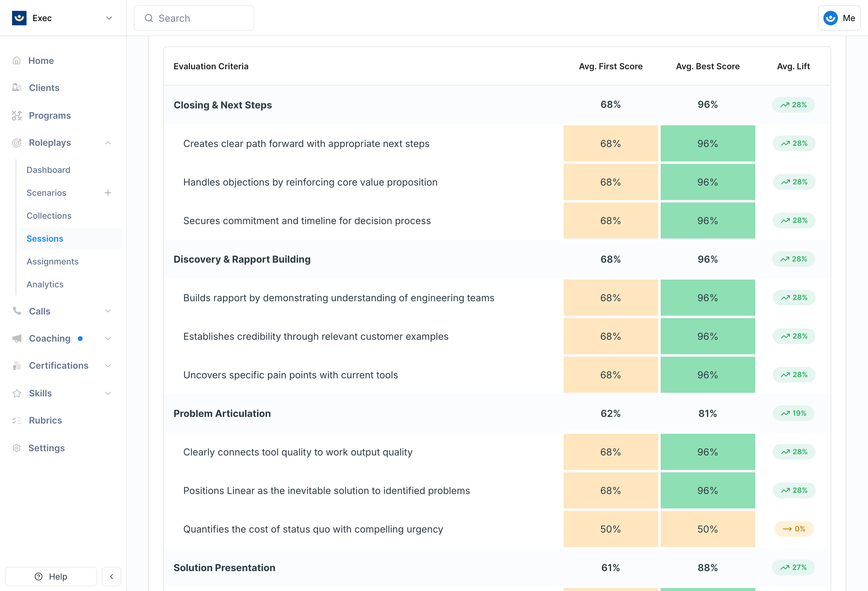The width and height of the screenshot is (868, 591).
Task: Click the Settings gear icon
Action: click(17, 448)
